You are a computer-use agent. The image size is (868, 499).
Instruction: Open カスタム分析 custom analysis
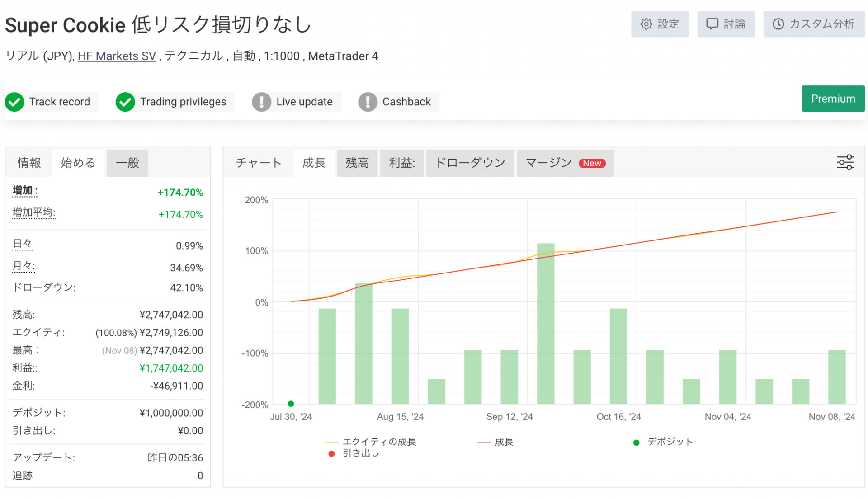tap(814, 24)
